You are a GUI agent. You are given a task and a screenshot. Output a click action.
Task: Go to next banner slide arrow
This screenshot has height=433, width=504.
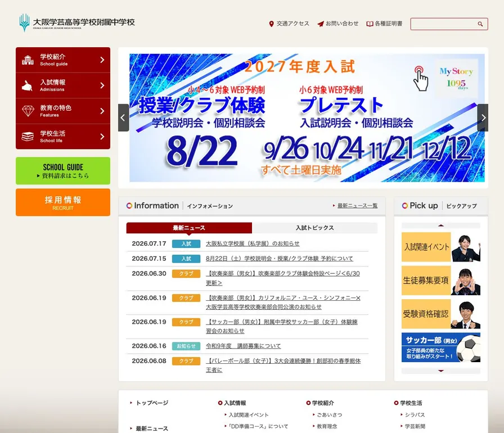point(483,118)
